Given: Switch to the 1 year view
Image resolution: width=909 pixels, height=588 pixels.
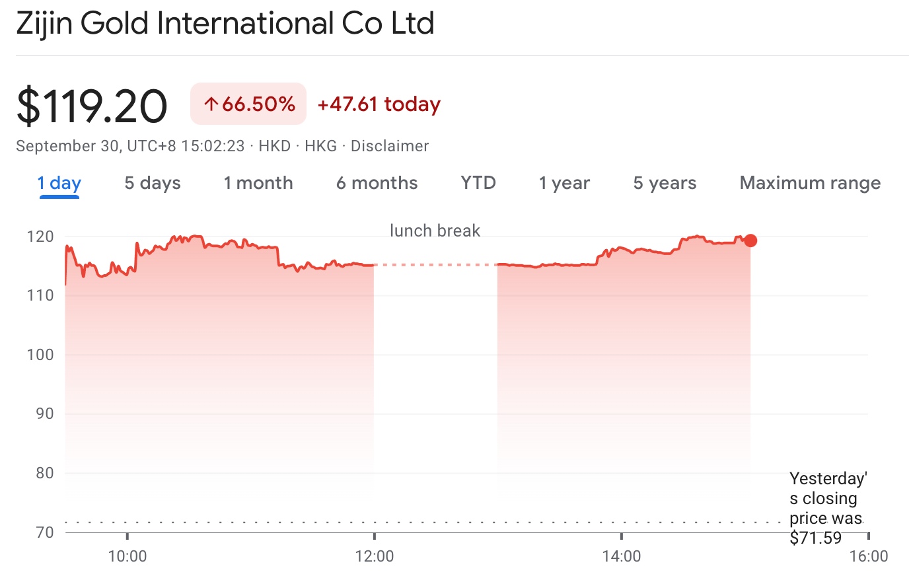Looking at the screenshot, I should 564,183.
